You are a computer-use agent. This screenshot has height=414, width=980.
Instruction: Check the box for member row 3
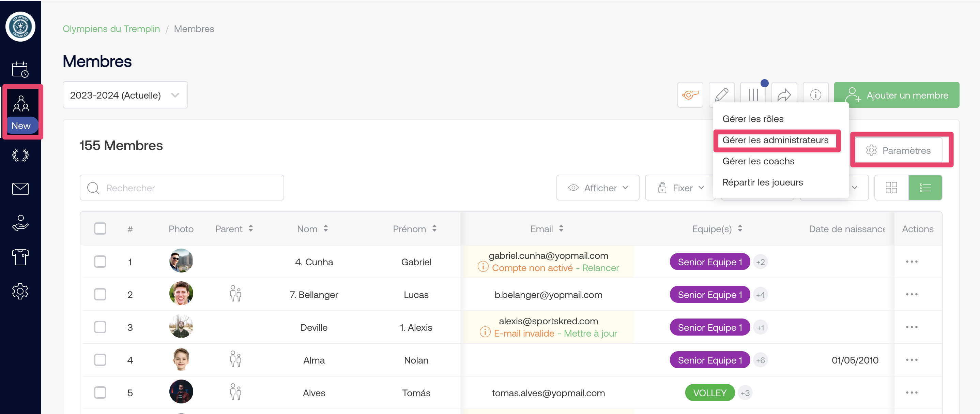(100, 327)
